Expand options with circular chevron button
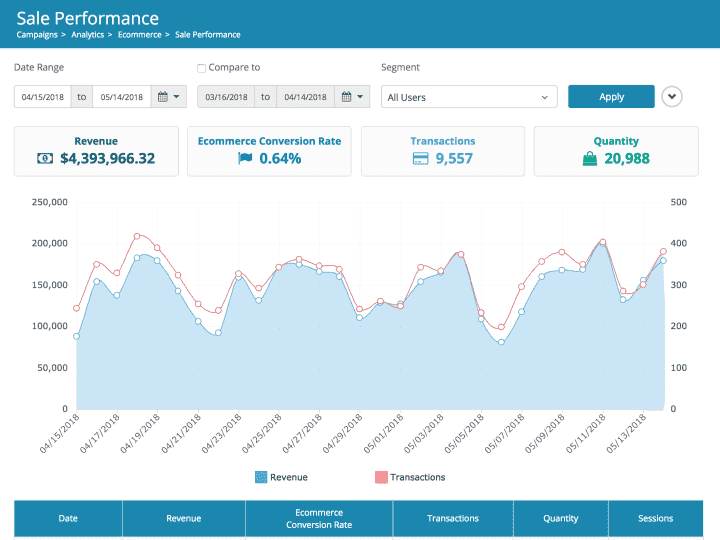The width and height of the screenshot is (720, 540). pyautogui.click(x=672, y=97)
